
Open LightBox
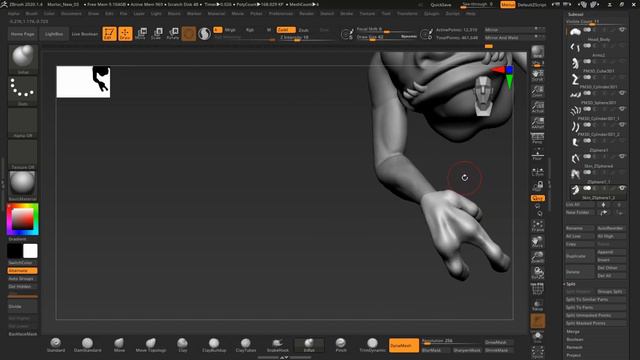[x=54, y=34]
